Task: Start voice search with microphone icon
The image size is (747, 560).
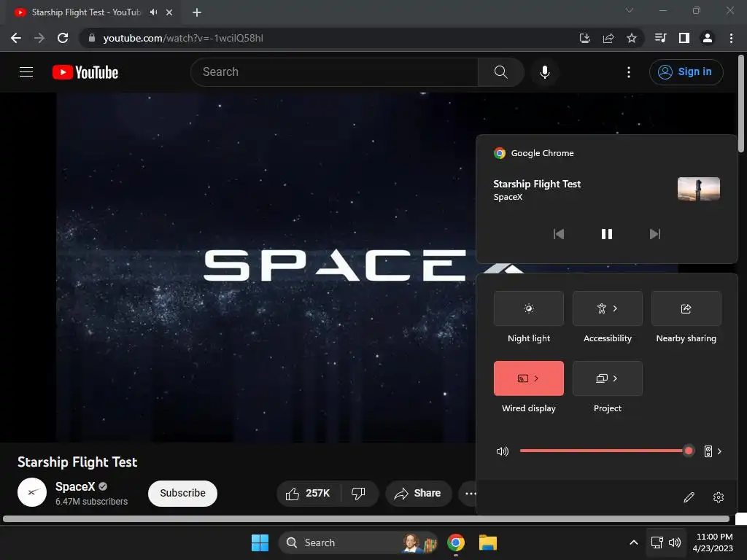Action: [x=544, y=72]
